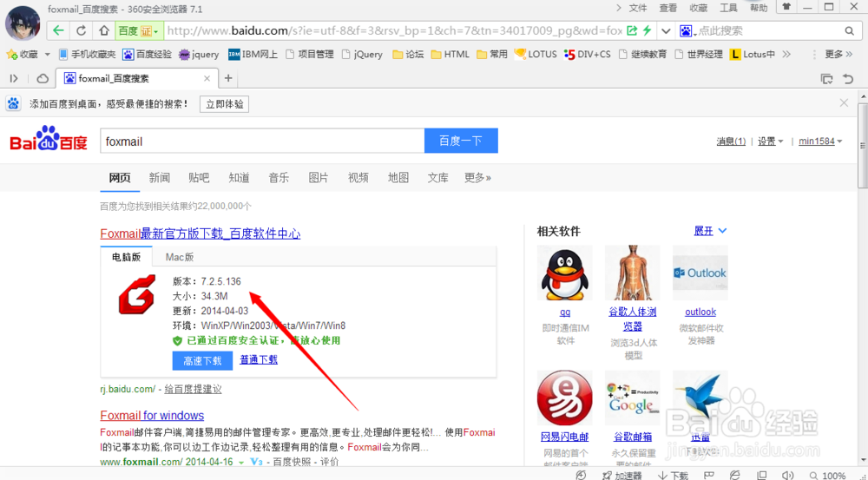Click the Baidu logo
The width and height of the screenshot is (868, 480).
coord(49,139)
